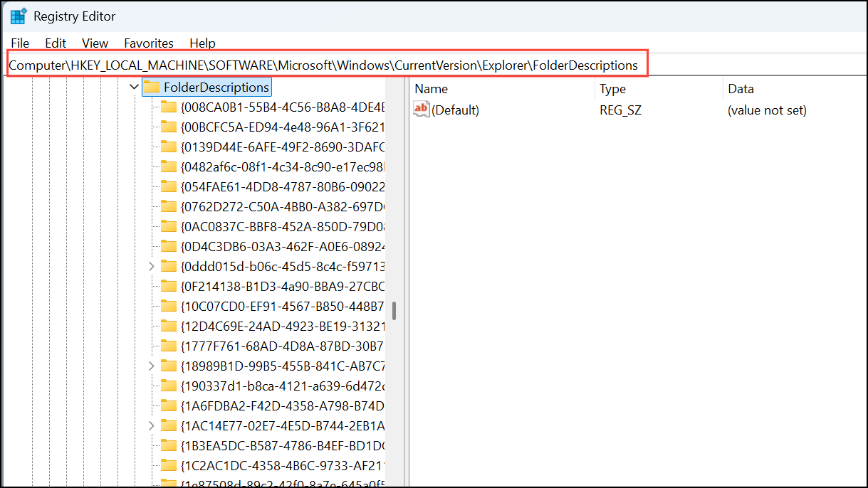Click folder icon for {12D4C69E-24AD key
This screenshot has height=488, width=868.
pos(169,327)
